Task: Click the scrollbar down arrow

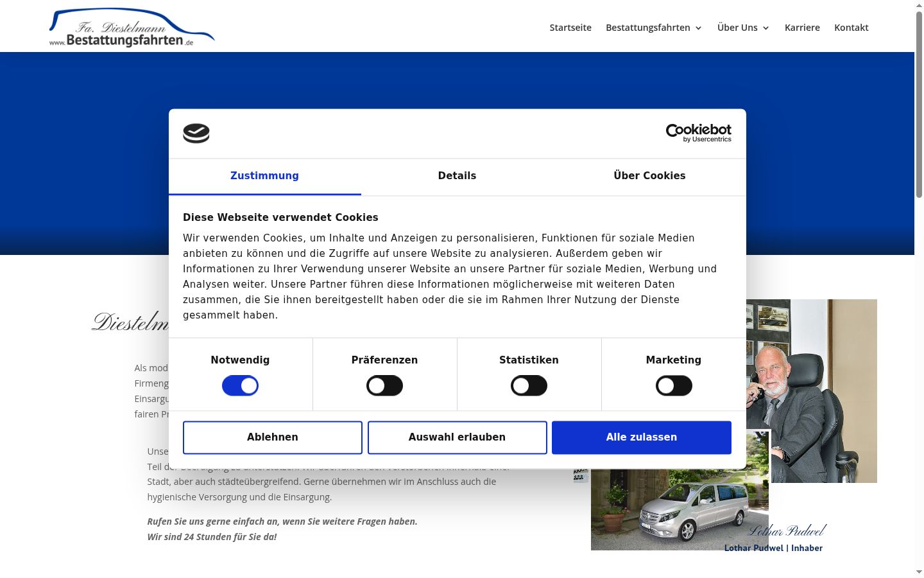Action: (x=919, y=572)
